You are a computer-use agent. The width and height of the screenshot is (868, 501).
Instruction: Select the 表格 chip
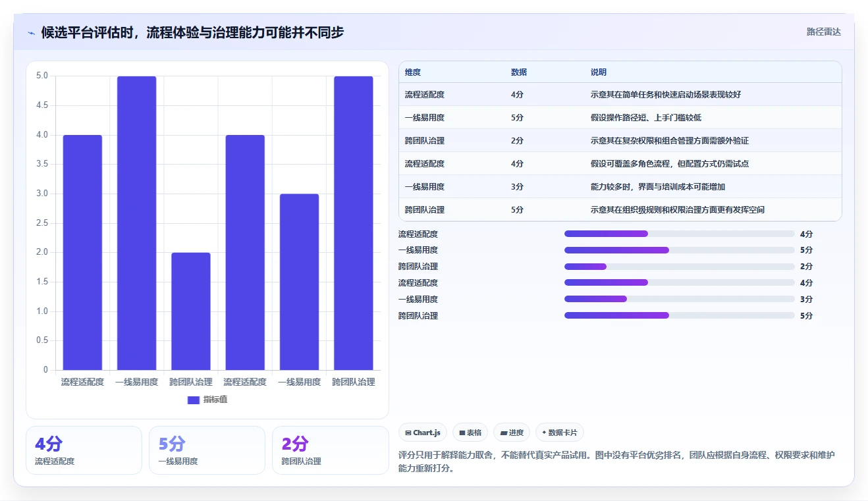click(x=470, y=433)
